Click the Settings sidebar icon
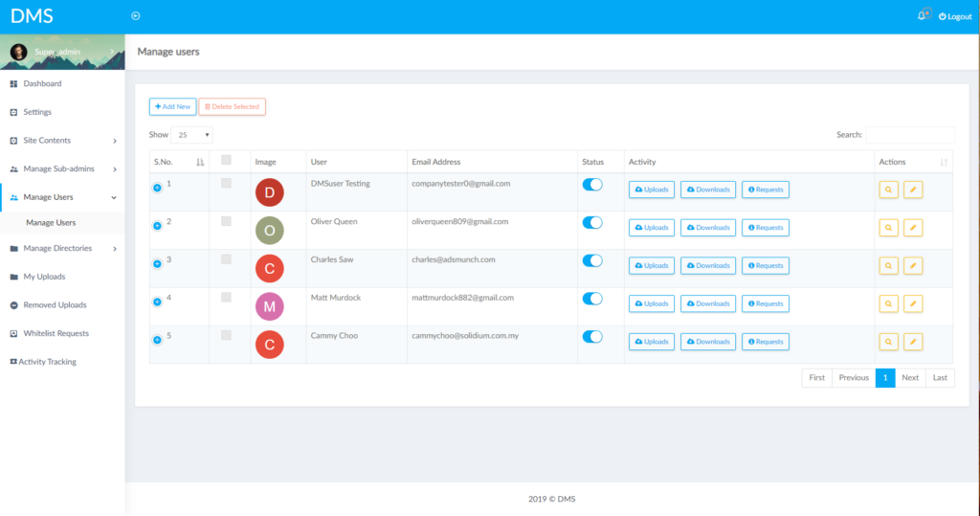 pos(13,113)
